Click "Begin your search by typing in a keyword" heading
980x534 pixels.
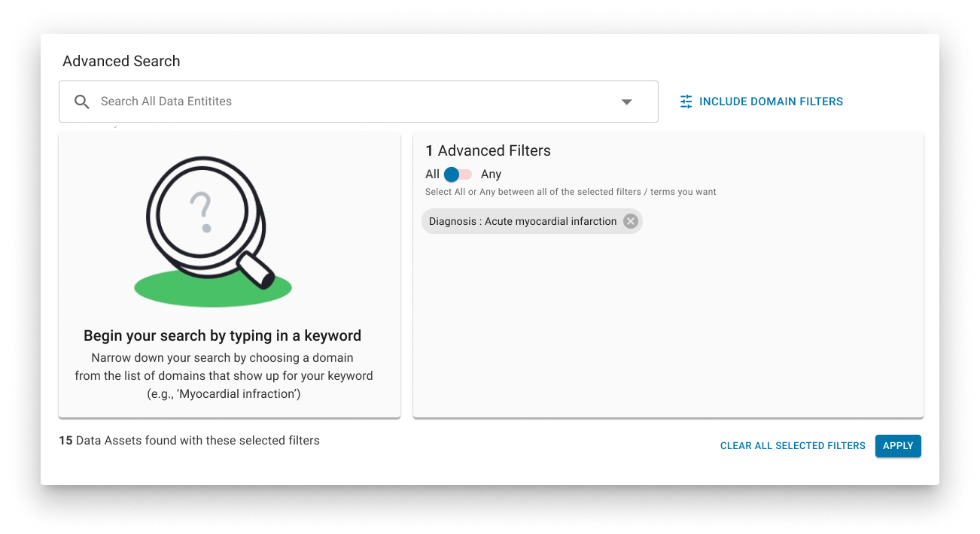[x=222, y=335]
